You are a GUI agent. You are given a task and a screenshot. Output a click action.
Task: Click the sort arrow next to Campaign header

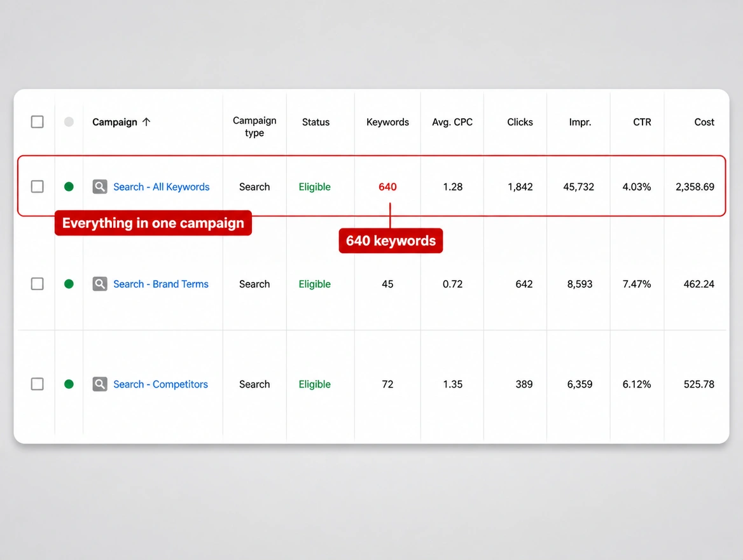(x=146, y=122)
